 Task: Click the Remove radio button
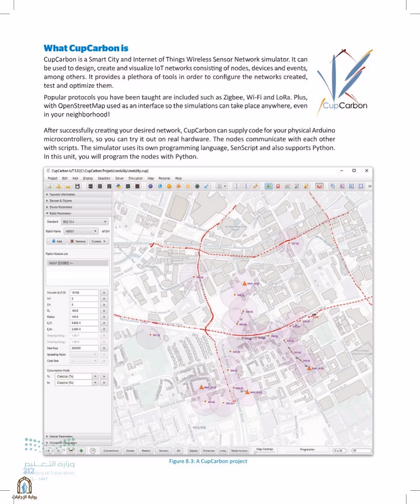78,241
